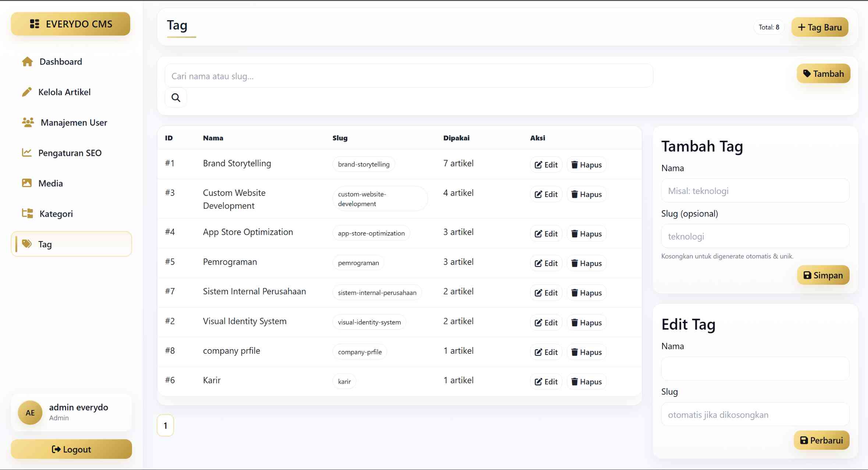Click the brand-storytelling slug chip
The image size is (868, 470).
coord(363,164)
